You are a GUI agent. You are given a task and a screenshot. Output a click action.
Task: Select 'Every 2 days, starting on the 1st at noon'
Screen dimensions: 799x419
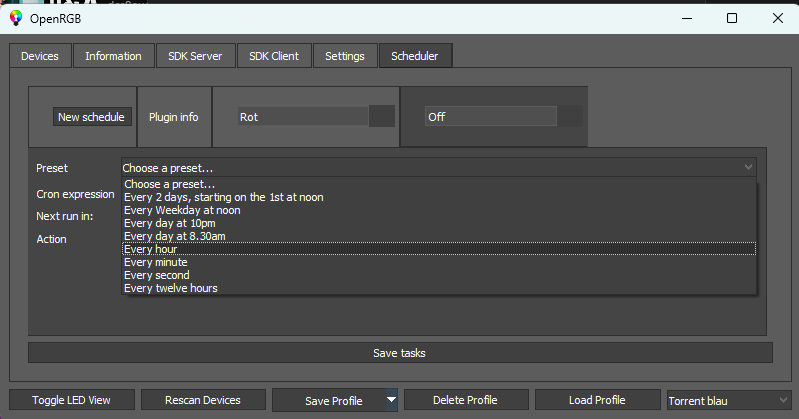(439, 197)
